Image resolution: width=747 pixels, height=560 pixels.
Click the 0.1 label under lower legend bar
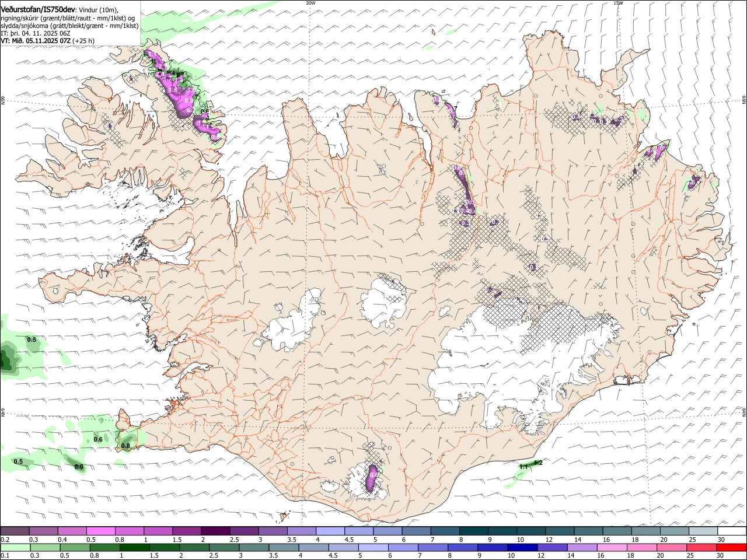pos(5,555)
